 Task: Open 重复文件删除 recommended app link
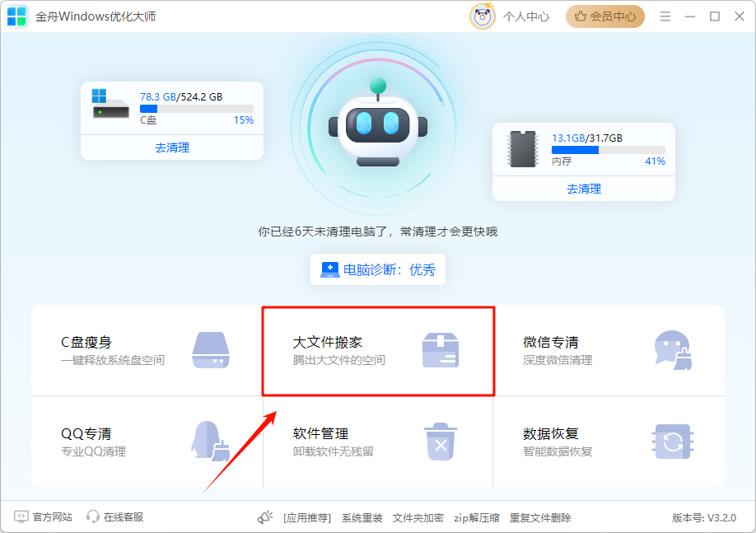540,518
